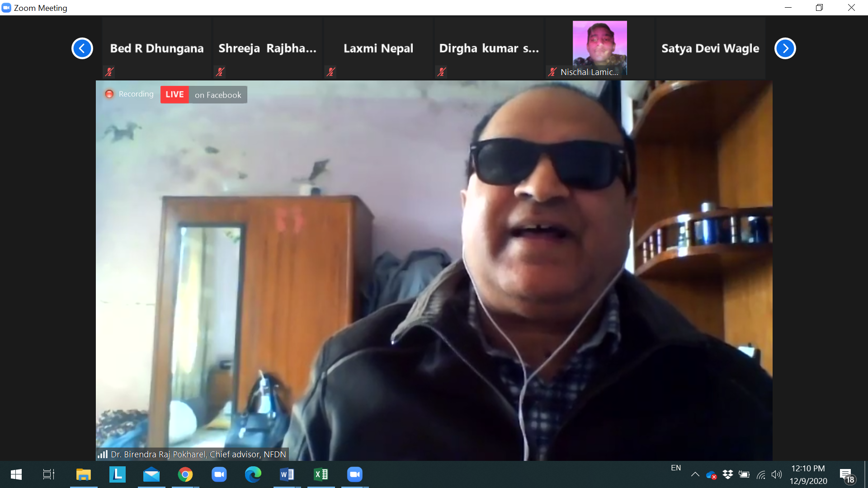Select Satya Devi Wagle participant tile

pos(710,48)
